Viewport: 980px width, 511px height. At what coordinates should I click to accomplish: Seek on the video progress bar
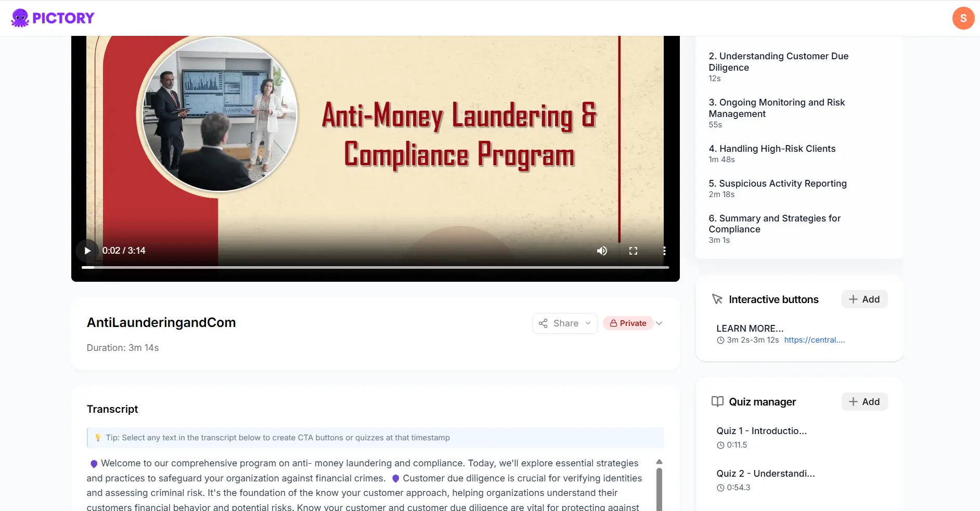click(x=375, y=267)
